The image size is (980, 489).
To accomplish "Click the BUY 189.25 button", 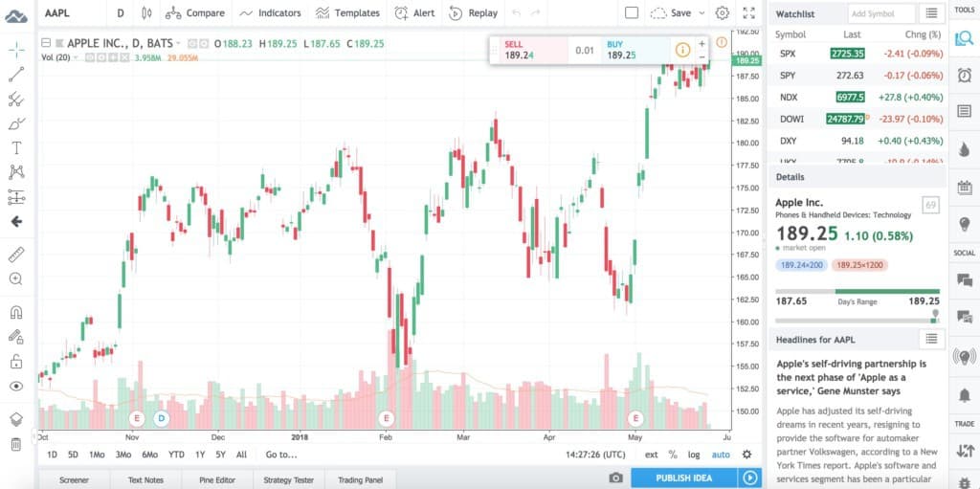I will tap(635, 50).
